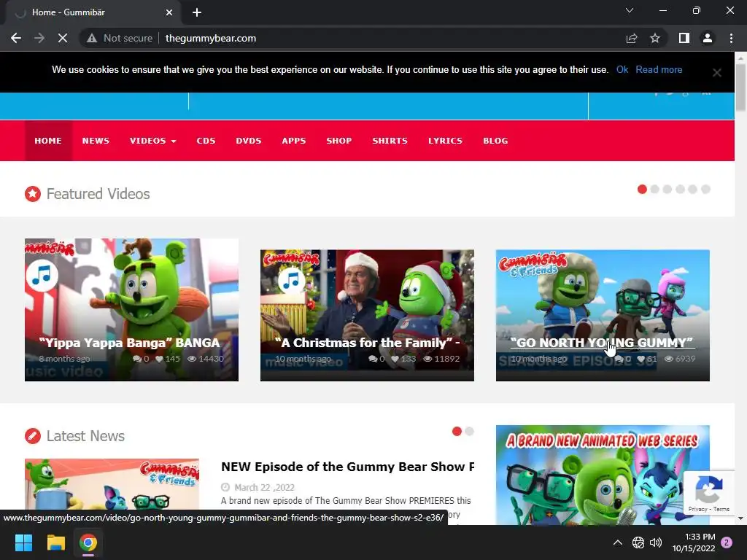Share this page via share icon

tap(632, 38)
